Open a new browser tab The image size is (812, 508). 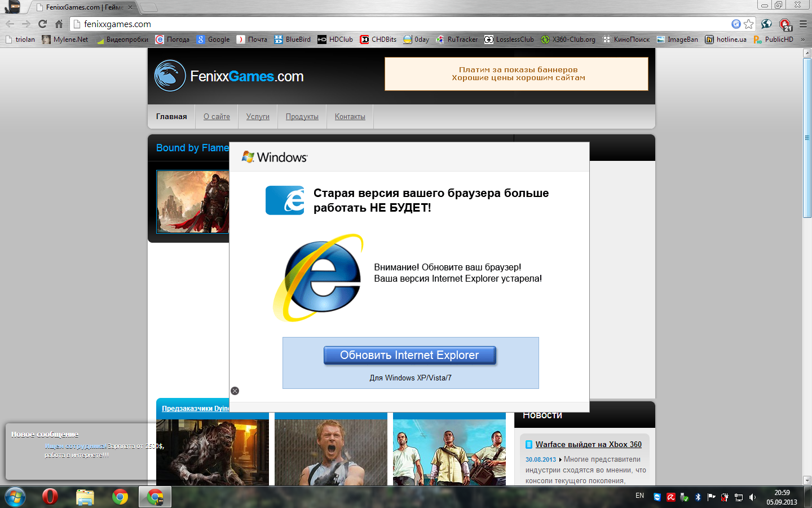[148, 7]
